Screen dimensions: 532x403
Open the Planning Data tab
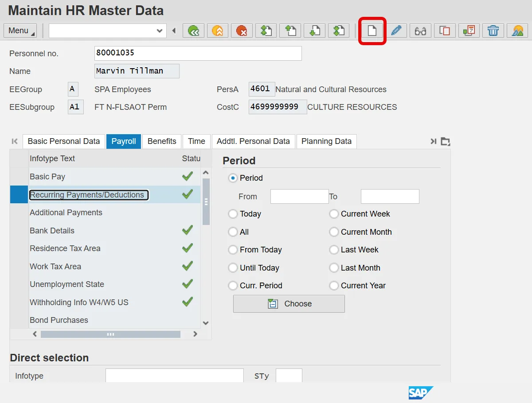(x=326, y=141)
